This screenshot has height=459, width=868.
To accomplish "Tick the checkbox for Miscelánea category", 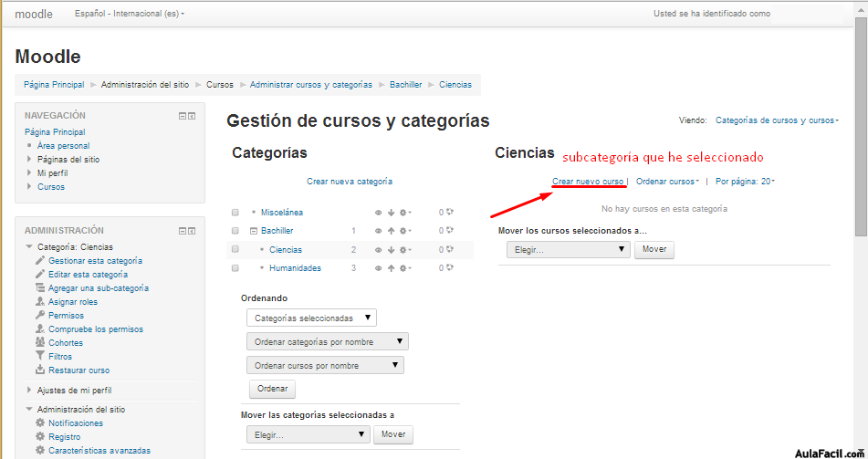I will click(x=235, y=213).
